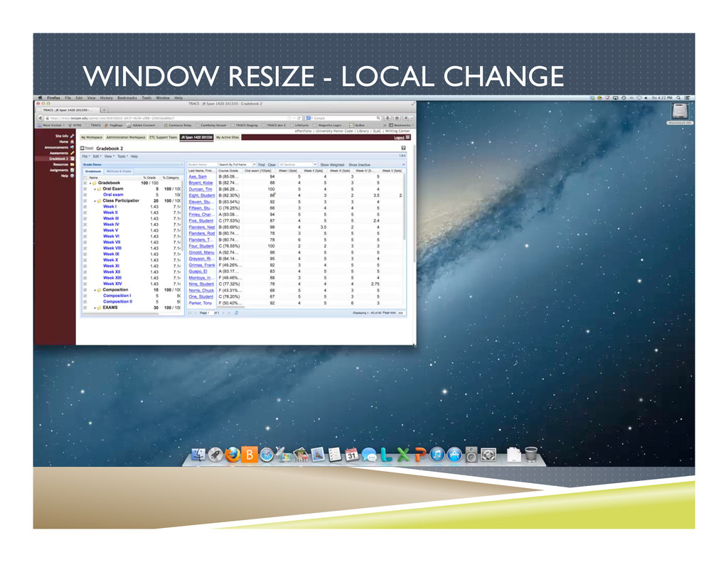Open the orange B app in Dock
The width and height of the screenshot is (728, 562).
pyautogui.click(x=250, y=454)
